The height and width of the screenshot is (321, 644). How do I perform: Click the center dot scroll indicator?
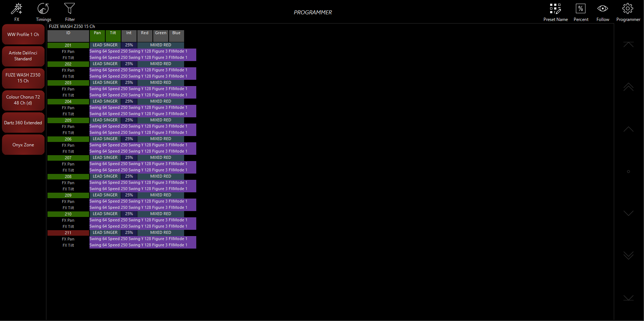pyautogui.click(x=629, y=171)
